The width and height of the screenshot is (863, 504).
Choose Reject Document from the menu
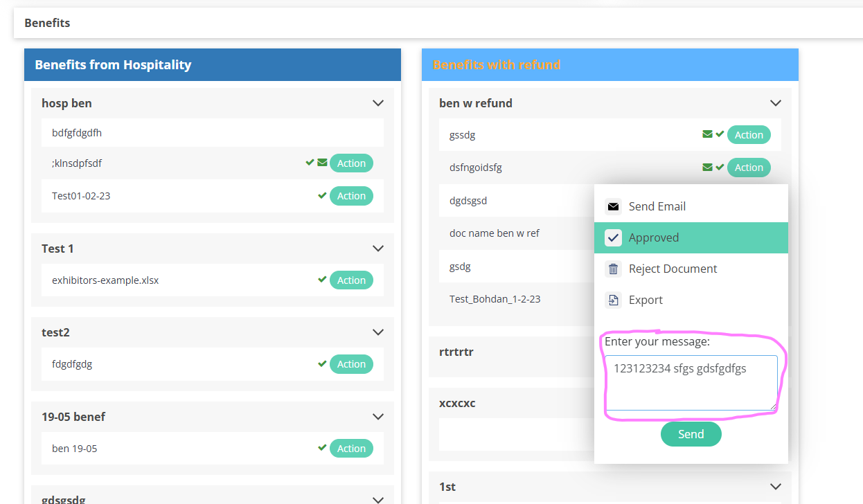pos(673,269)
